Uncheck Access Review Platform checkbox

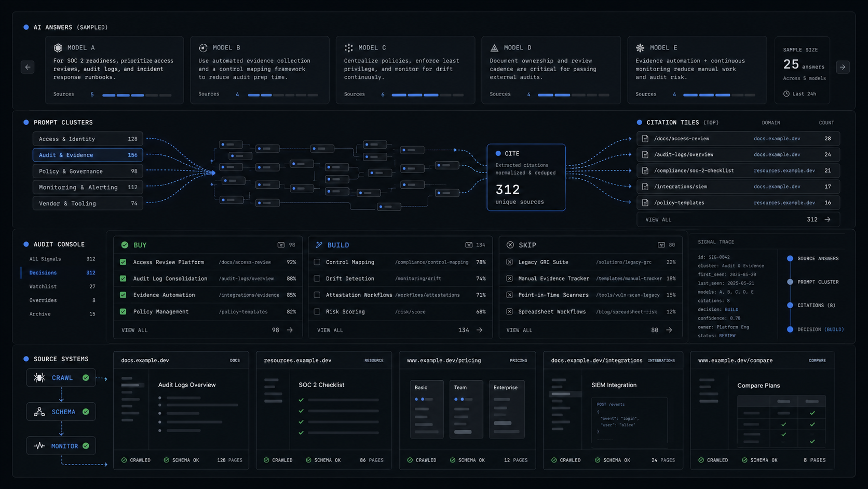point(123,262)
